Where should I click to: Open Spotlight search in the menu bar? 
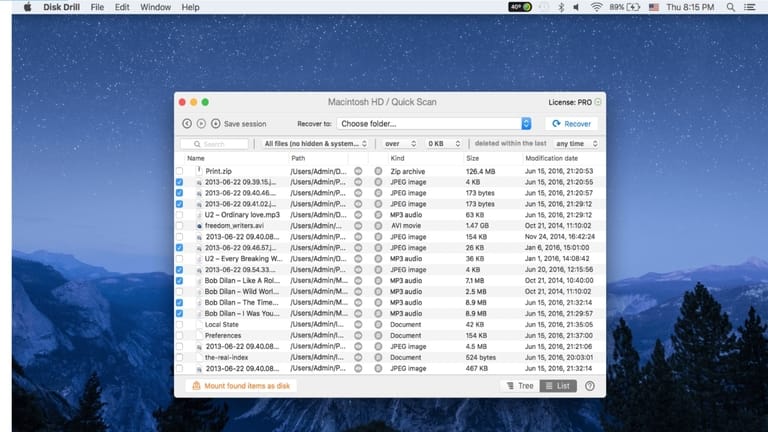730,7
